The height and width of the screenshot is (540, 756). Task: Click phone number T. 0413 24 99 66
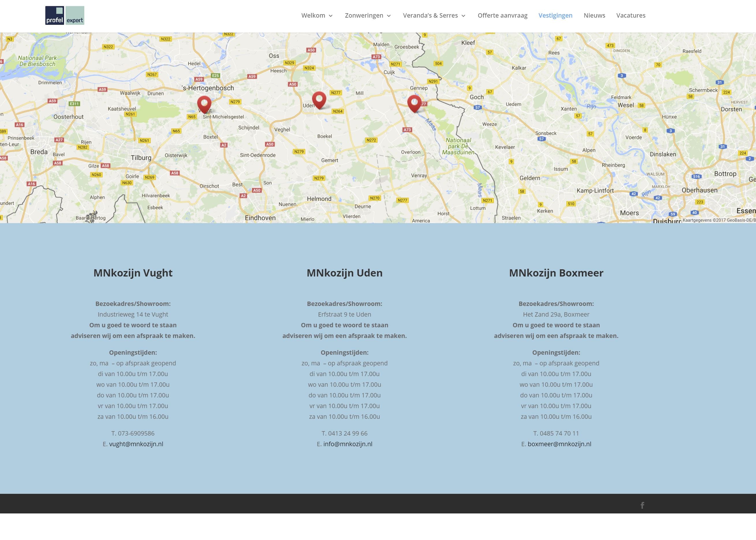[345, 433]
